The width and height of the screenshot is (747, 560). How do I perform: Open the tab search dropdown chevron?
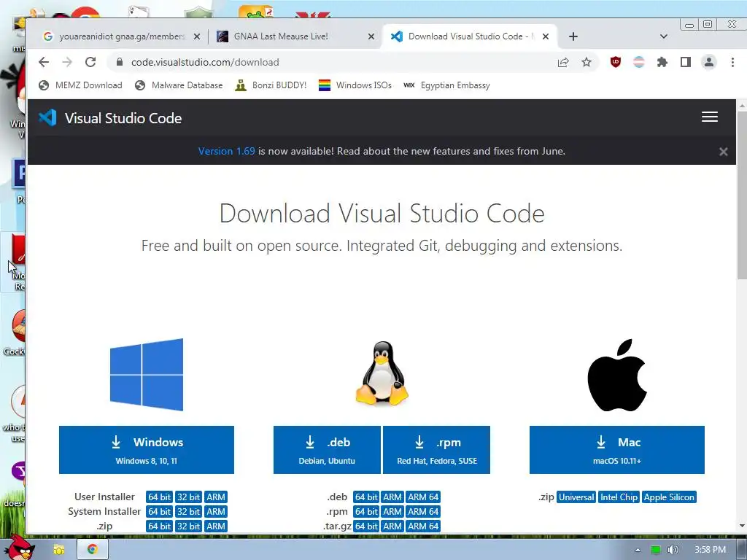[664, 36]
